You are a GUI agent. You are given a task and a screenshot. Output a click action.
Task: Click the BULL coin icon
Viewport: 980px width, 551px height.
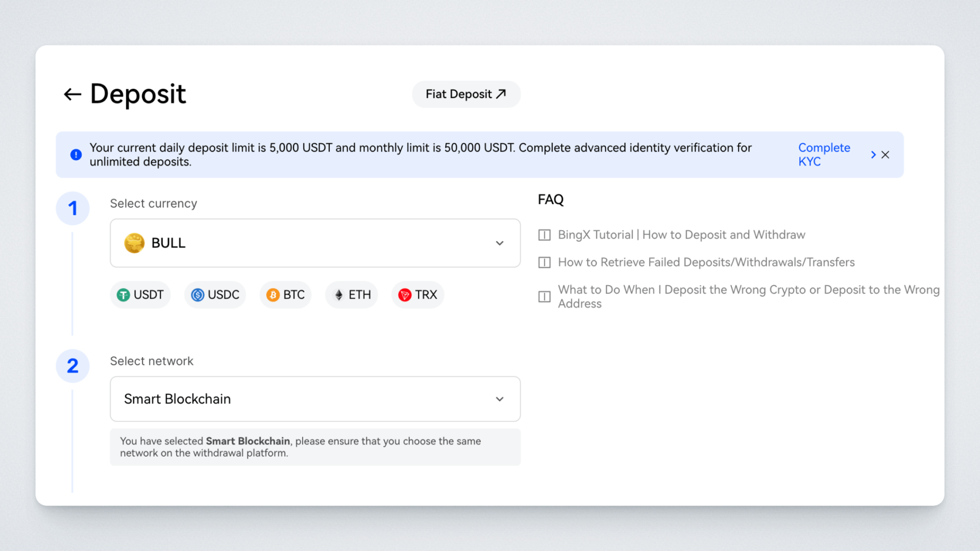point(134,243)
